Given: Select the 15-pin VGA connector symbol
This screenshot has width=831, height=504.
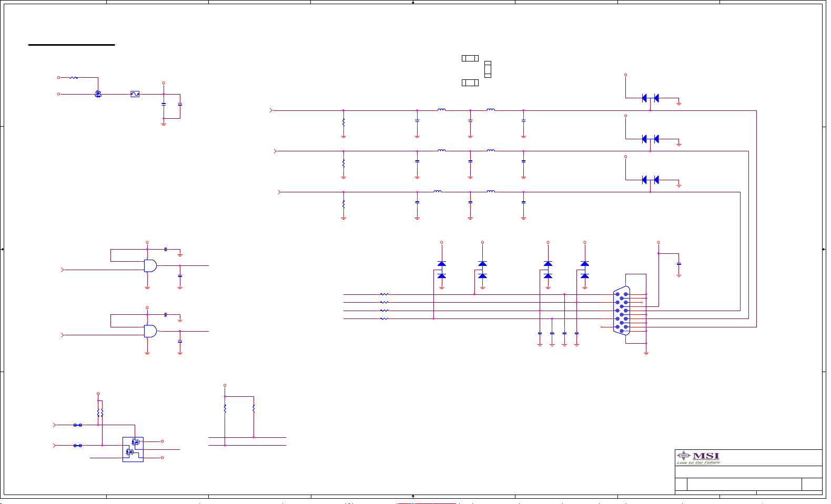Looking at the screenshot, I should pos(622,311).
